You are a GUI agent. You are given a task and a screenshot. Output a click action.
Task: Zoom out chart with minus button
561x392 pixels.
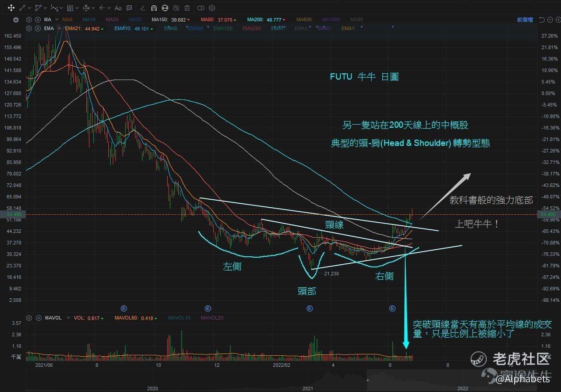point(549,19)
